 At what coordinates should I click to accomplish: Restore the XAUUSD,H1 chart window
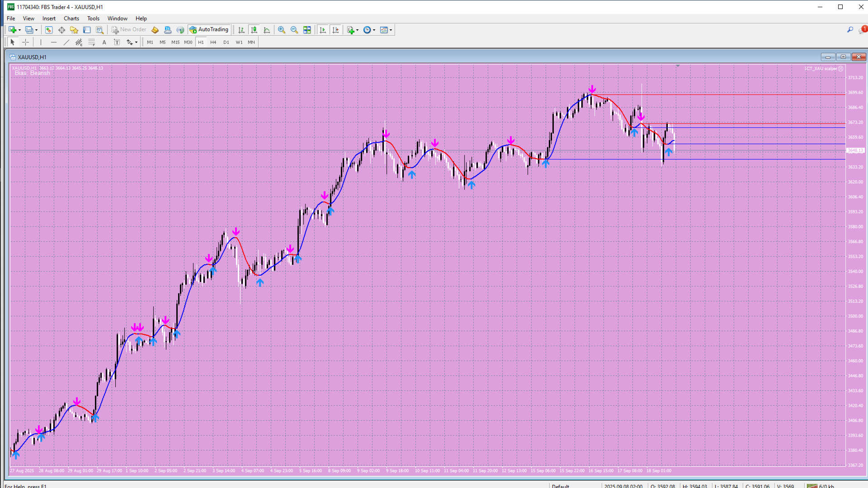tap(843, 57)
